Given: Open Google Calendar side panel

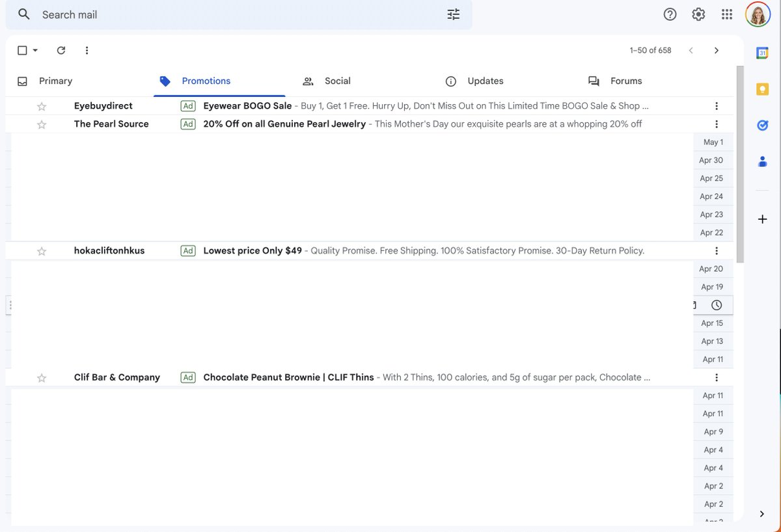Looking at the screenshot, I should coord(762,53).
